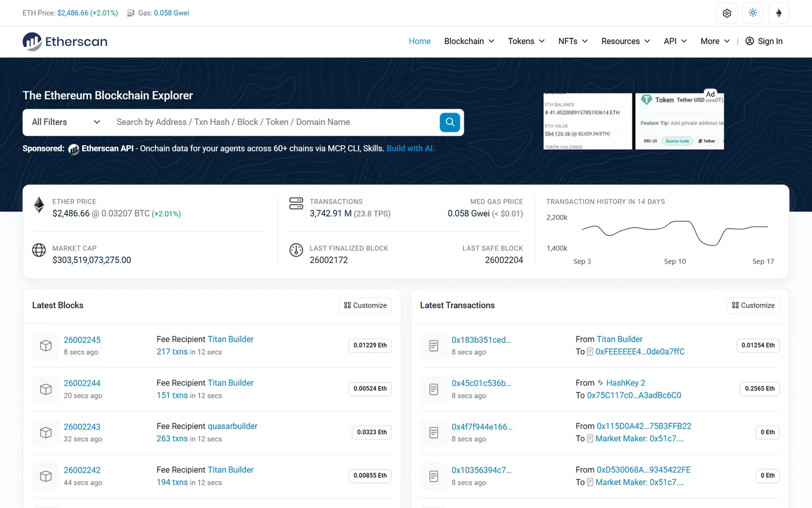Open address 0x115D0A42...75B3FFB22
Viewport: 812px width, 508px height.
coord(644,426)
